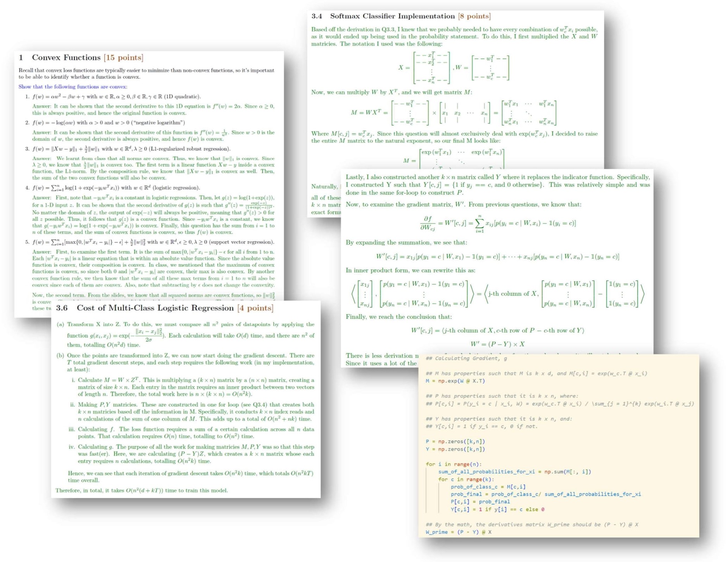
Task: Click code line 'prob_of_class_c = M[c,i]'
Action: pyautogui.click(x=488, y=487)
